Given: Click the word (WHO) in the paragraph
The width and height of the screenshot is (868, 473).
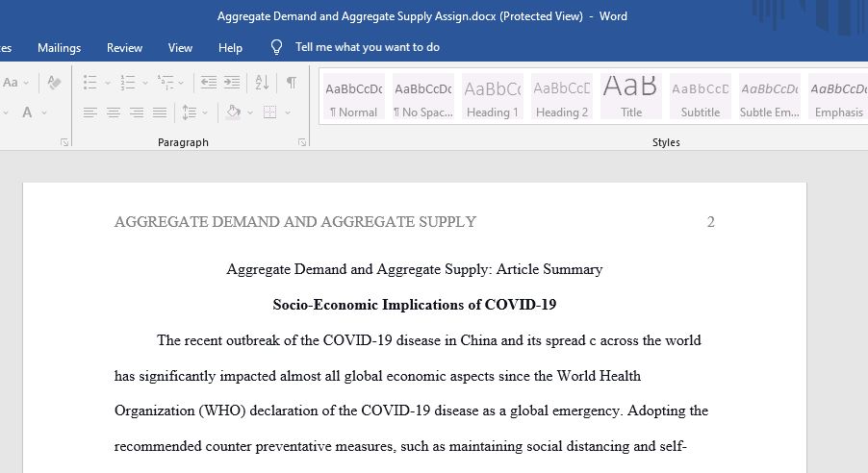Looking at the screenshot, I should [222, 411].
